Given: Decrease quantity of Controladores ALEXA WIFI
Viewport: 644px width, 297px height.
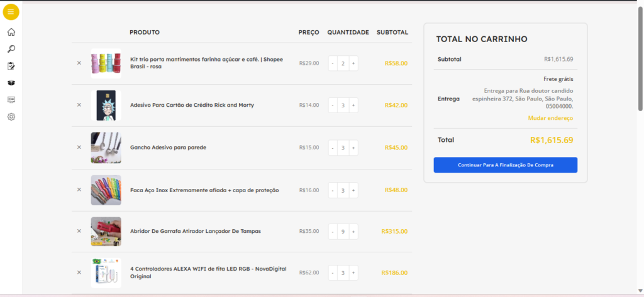Looking at the screenshot, I should pos(333,273).
